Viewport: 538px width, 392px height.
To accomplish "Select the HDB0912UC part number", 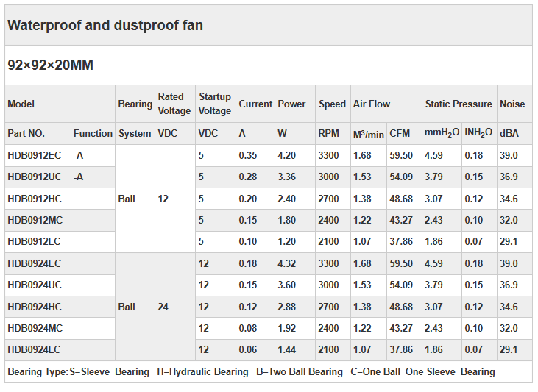I will tap(35, 177).
